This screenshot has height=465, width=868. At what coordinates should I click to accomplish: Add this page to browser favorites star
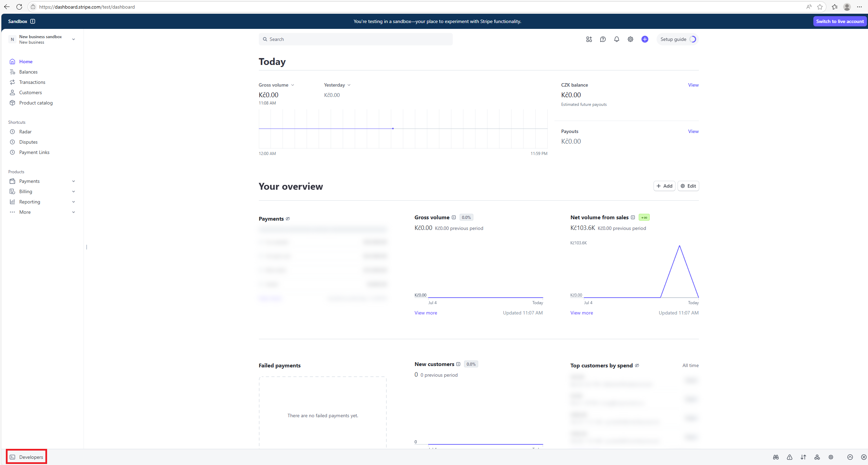820,7
